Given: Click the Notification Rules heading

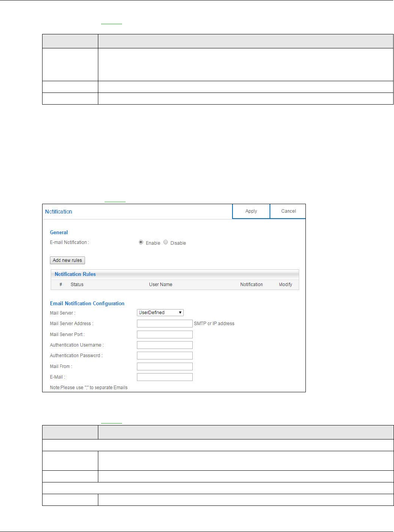Looking at the screenshot, I should (x=75, y=274).
